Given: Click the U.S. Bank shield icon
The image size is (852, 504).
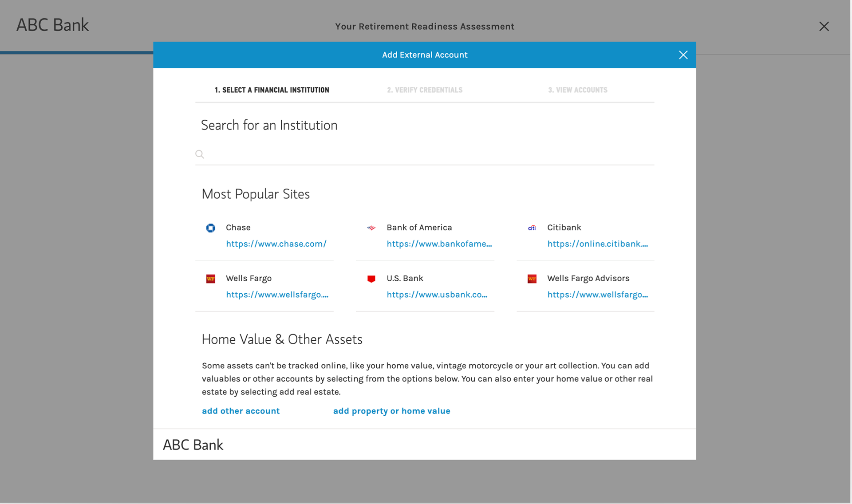Looking at the screenshot, I should pos(371,279).
